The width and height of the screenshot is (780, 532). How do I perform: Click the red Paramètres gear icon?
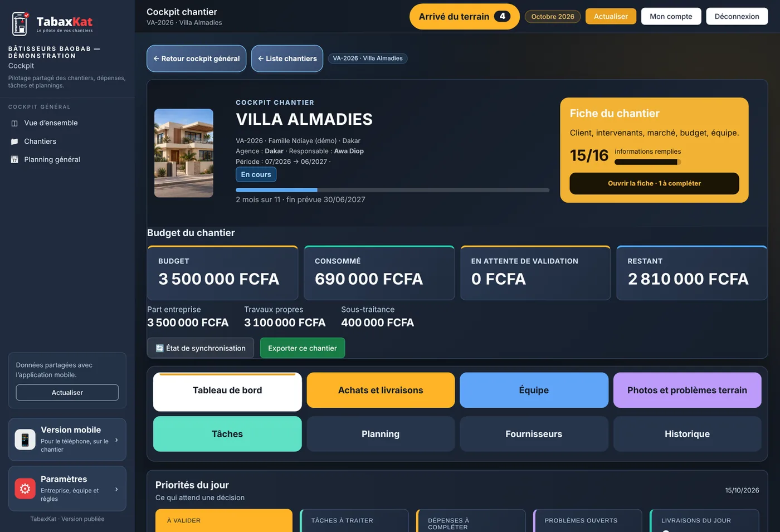pyautogui.click(x=25, y=489)
